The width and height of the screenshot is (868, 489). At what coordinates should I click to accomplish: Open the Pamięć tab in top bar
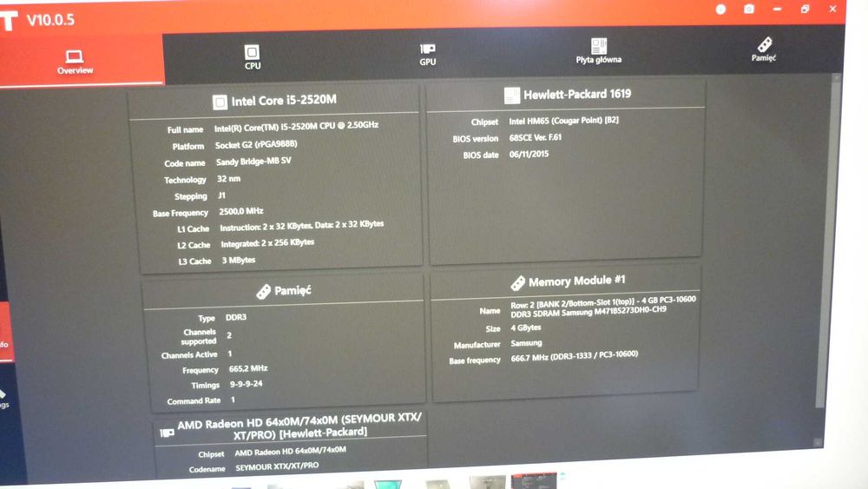[764, 50]
